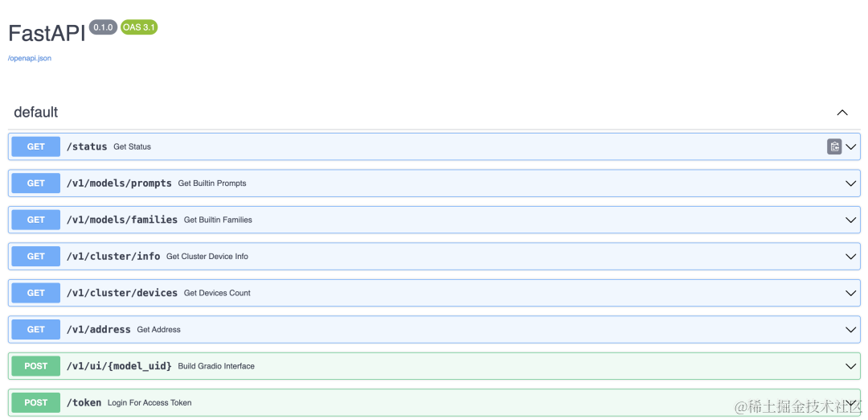Expand the /v1/ui/{model_uid} row chevron
This screenshot has width=868, height=420.
851,366
